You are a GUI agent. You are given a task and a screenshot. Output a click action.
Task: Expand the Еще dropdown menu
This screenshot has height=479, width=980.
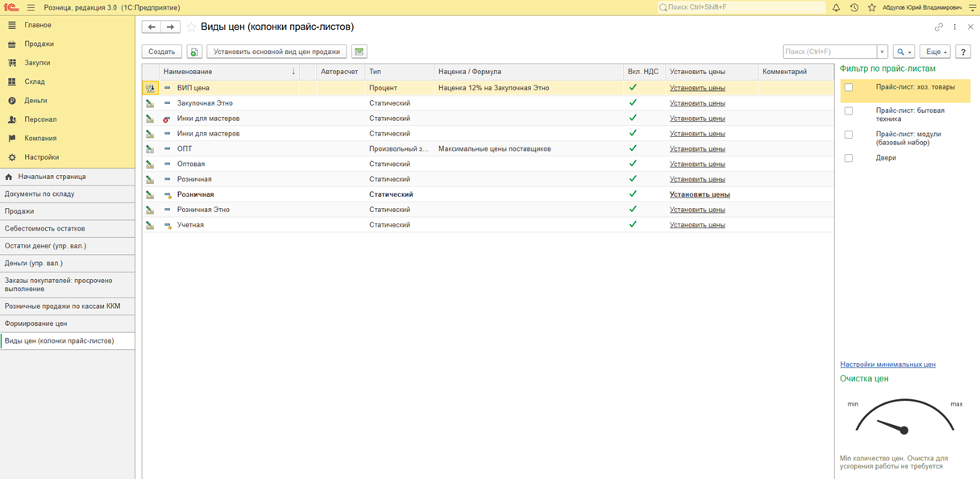(935, 52)
